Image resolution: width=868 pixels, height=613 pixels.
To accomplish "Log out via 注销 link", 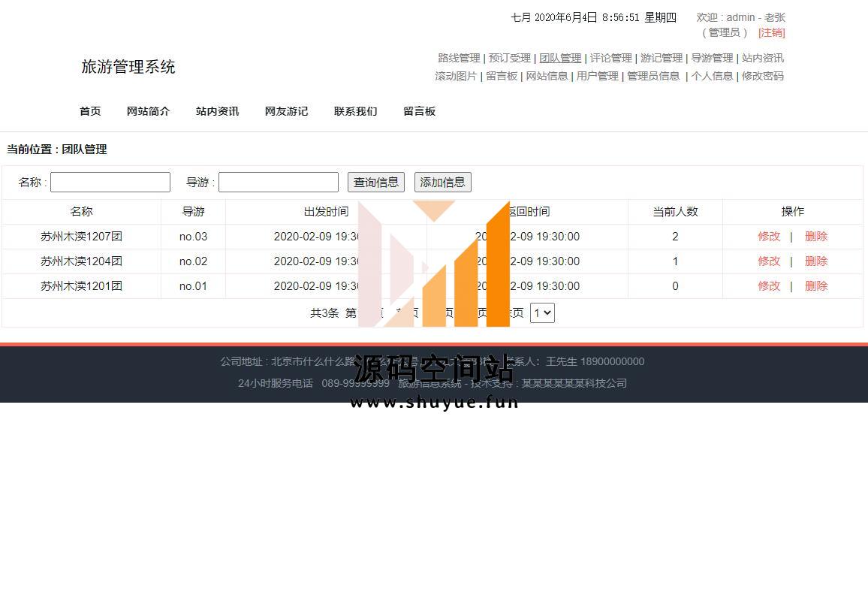I will [772, 32].
